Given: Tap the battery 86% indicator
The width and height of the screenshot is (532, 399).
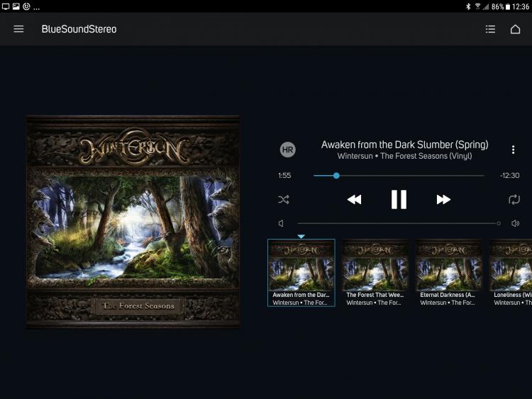Looking at the screenshot, I should coord(501,6).
